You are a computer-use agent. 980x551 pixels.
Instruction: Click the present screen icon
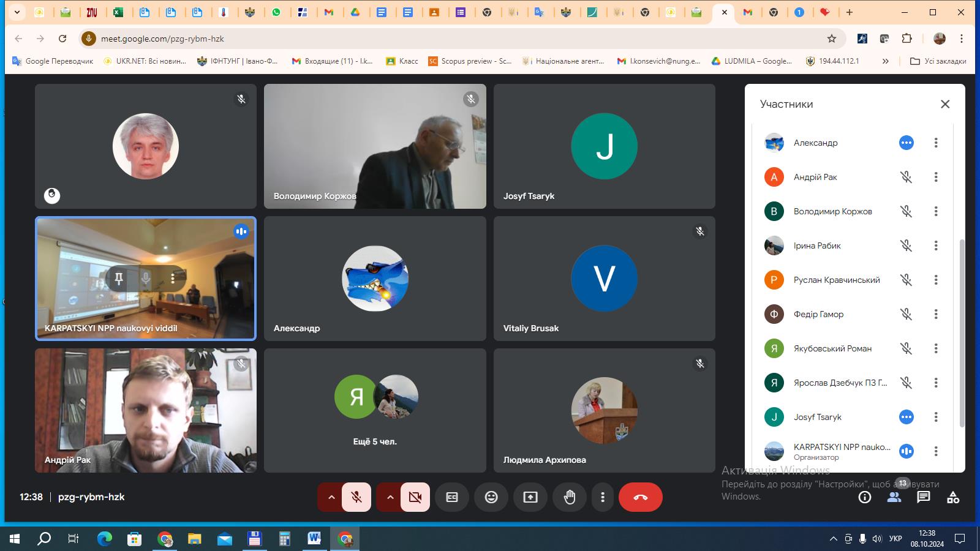coord(530,497)
